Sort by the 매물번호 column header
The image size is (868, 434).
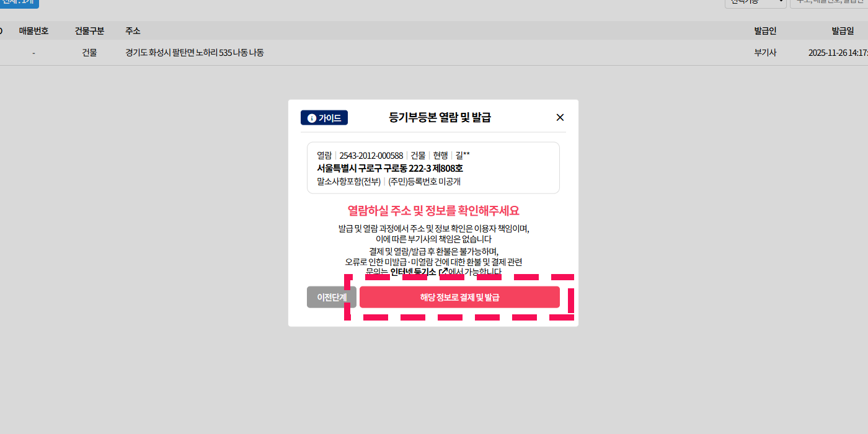[x=33, y=31]
